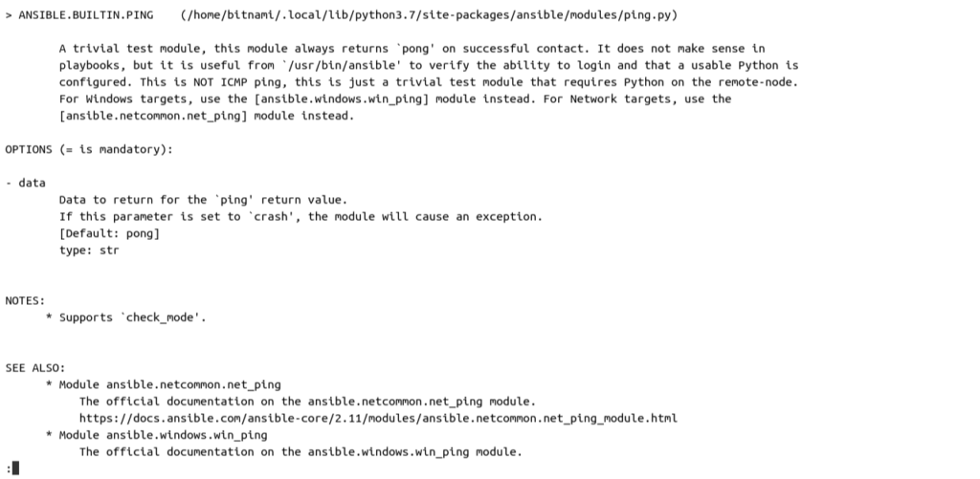
Task: Click the pager prompt cursor block
Action: tap(15, 468)
